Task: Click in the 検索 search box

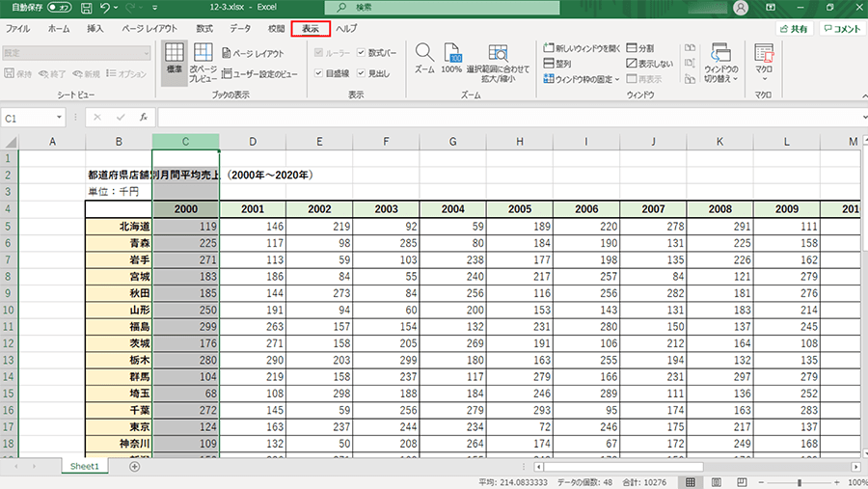Action: coord(443,8)
